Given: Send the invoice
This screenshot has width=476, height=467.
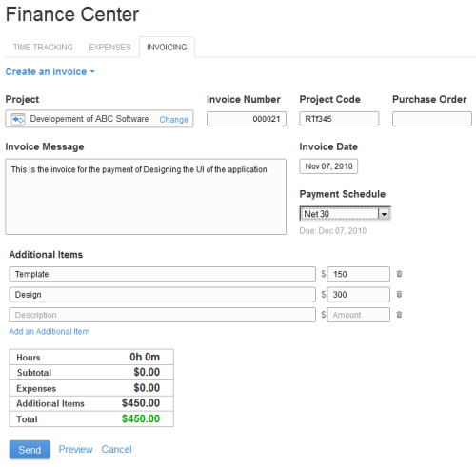Looking at the screenshot, I should click(x=30, y=449).
